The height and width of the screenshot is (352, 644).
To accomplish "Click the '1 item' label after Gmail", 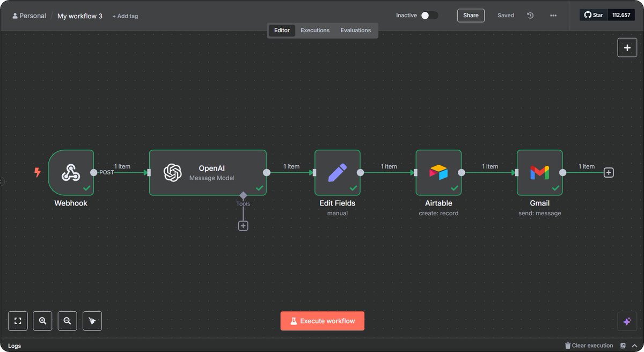I will click(587, 166).
